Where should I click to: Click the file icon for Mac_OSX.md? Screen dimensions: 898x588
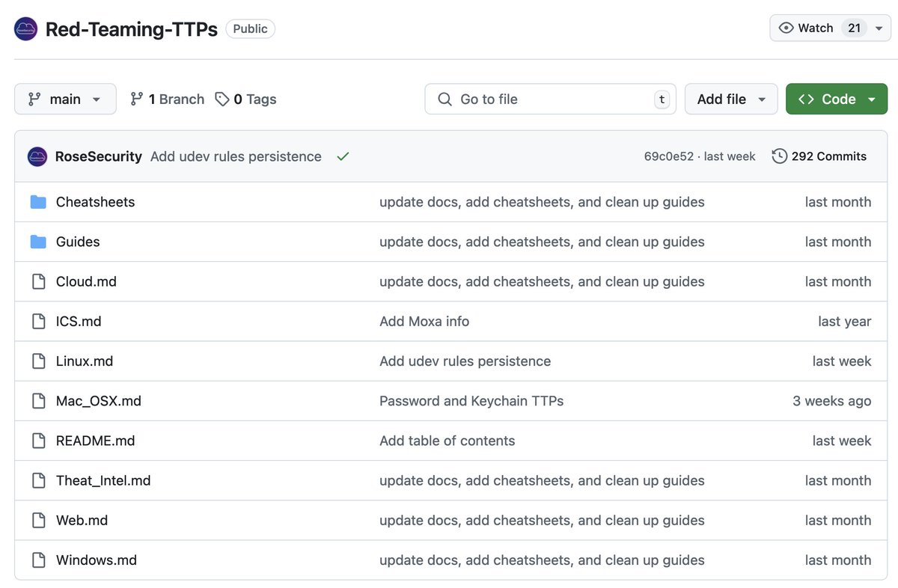pyautogui.click(x=38, y=401)
